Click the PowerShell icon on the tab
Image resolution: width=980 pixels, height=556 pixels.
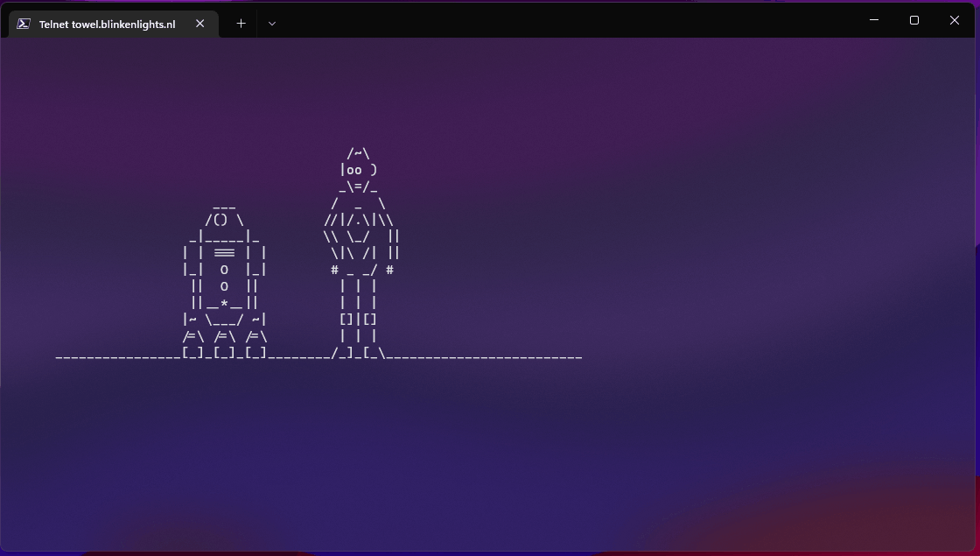(24, 24)
